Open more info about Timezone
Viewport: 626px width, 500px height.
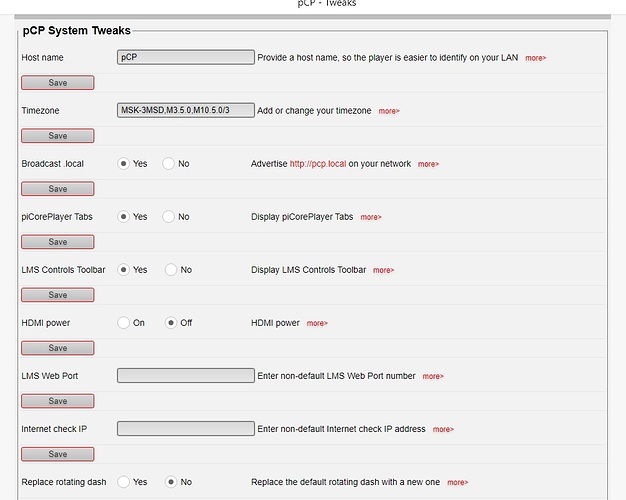(x=389, y=111)
